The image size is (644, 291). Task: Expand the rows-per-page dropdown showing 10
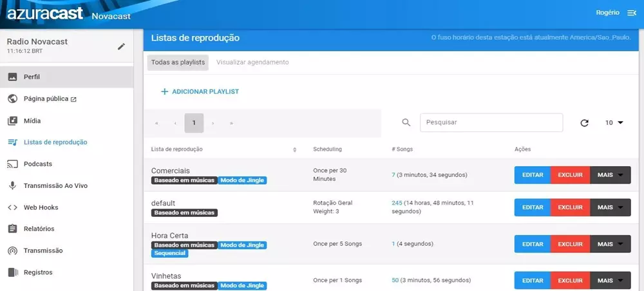coord(614,123)
